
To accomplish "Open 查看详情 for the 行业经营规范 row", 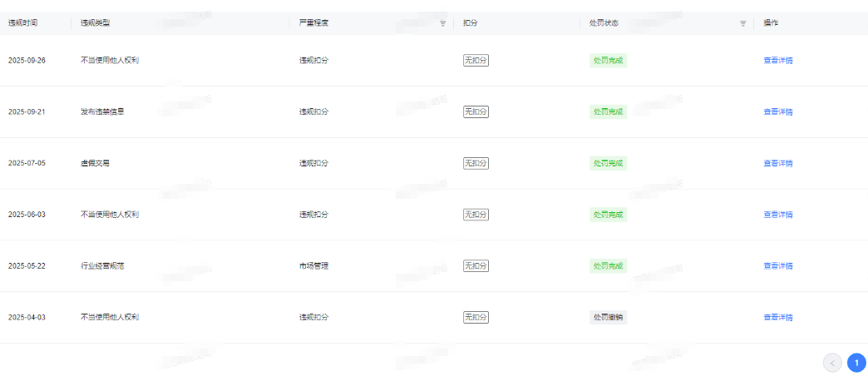I will point(778,266).
